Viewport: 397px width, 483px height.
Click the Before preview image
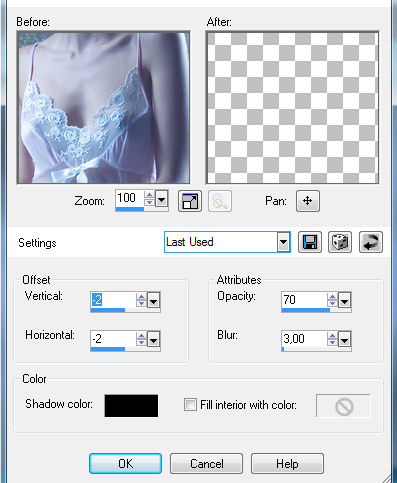coord(103,108)
